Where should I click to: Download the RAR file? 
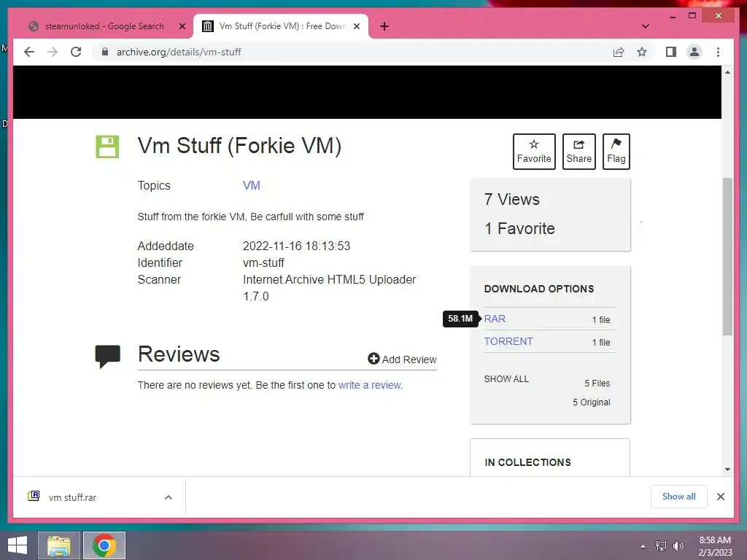click(495, 319)
